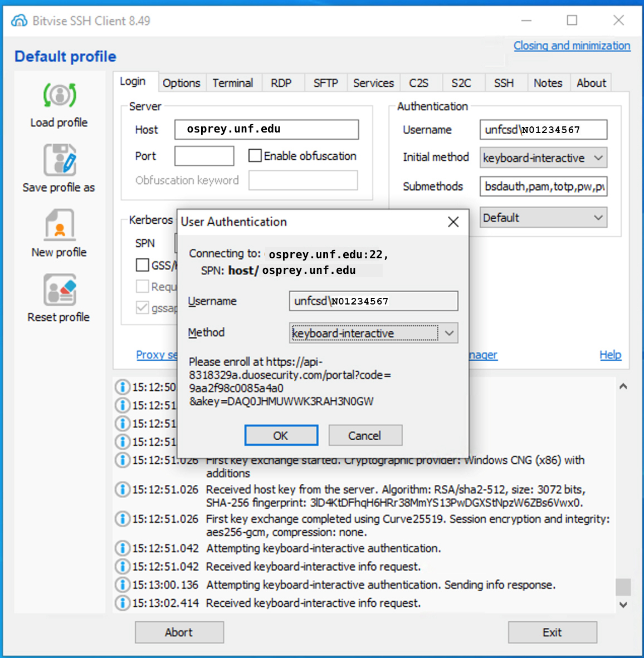Screen dimensions: 644x658
Task: Click the Bitvise cloud logo in title bar
Action: tap(19, 21)
